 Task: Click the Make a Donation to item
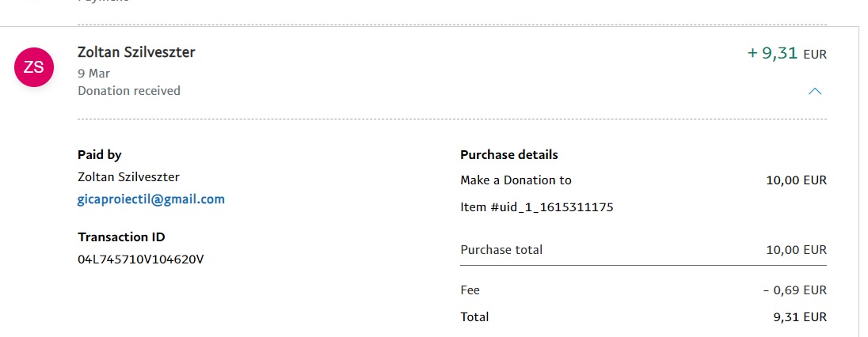(516, 180)
